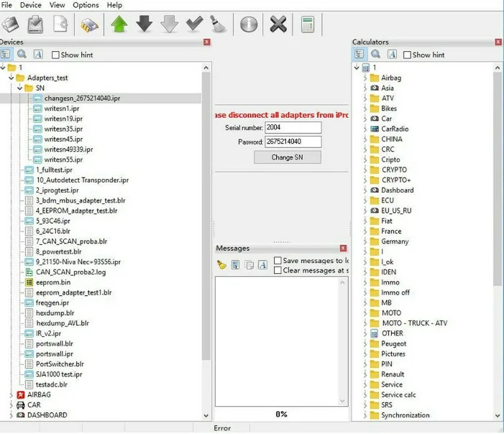Select changesn_2675214040.ipr script
This screenshot has width=504, height=434.
coord(82,98)
